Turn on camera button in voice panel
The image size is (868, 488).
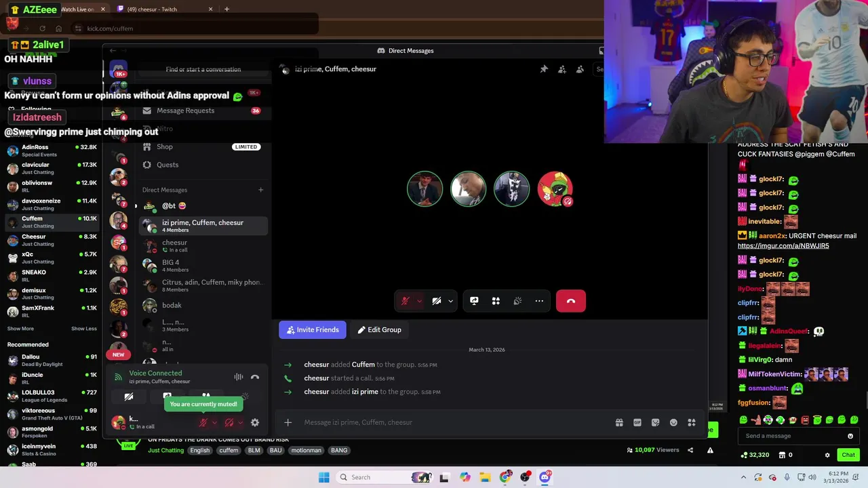[129, 396]
